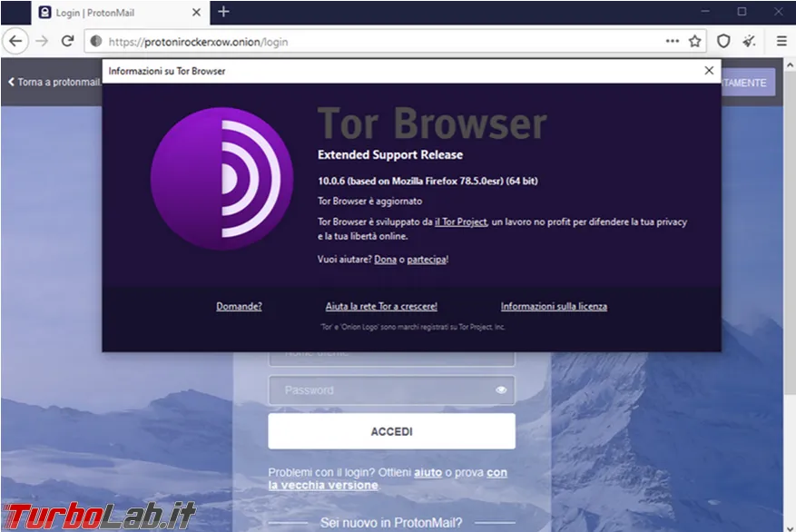796x532 pixels.
Task: Click the browser back arrow button
Action: tap(15, 41)
